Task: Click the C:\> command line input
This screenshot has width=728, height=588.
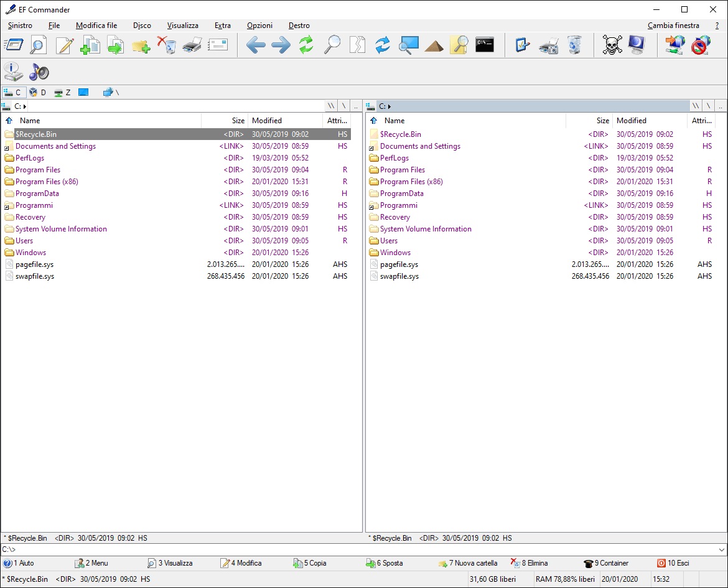Action: point(358,549)
